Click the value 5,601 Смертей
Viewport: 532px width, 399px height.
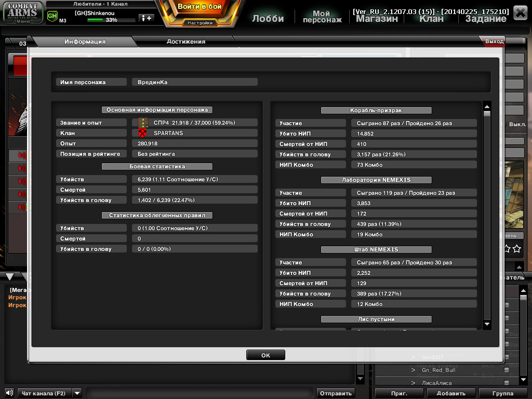195,190
